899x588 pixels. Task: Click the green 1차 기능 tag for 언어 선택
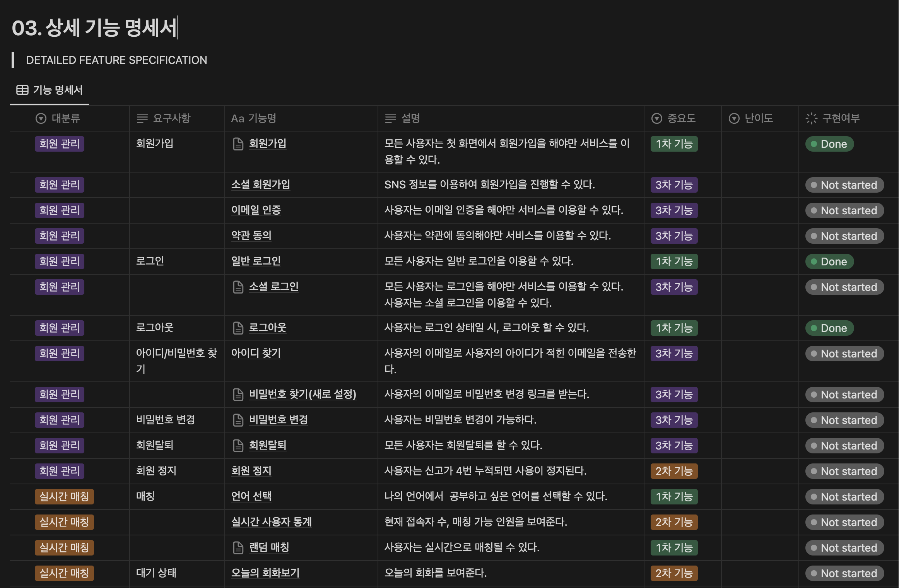click(x=674, y=497)
